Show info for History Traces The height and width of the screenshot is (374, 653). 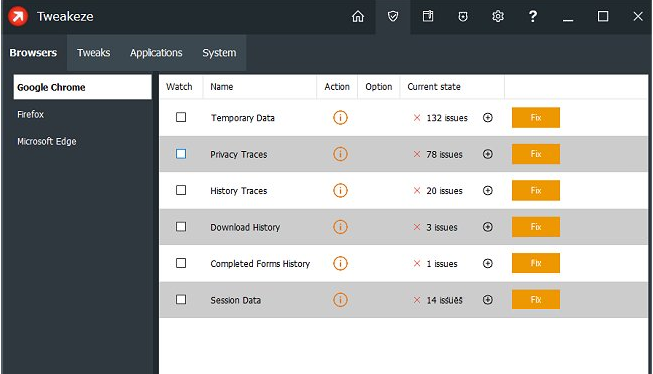tap(340, 190)
